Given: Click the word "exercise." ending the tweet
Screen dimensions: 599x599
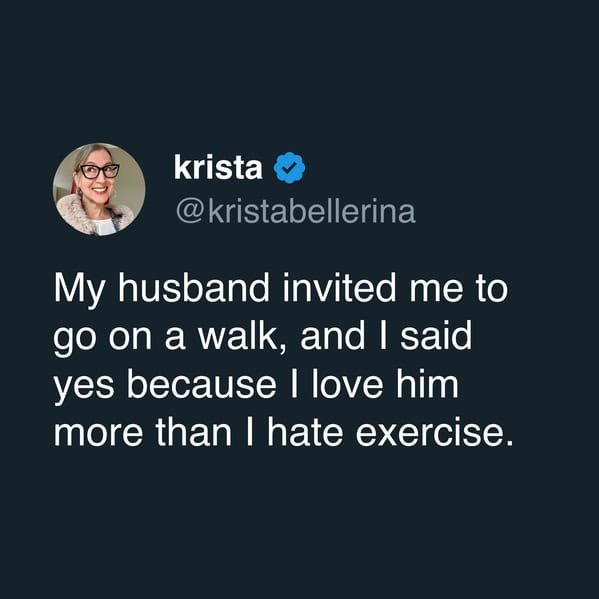Looking at the screenshot, I should [434, 433].
